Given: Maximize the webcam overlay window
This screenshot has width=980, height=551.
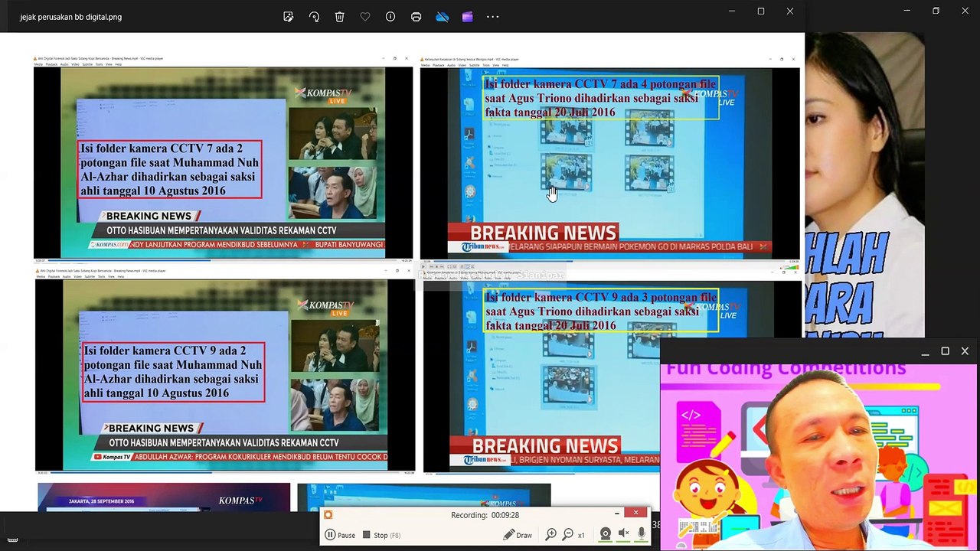Looking at the screenshot, I should 945,351.
